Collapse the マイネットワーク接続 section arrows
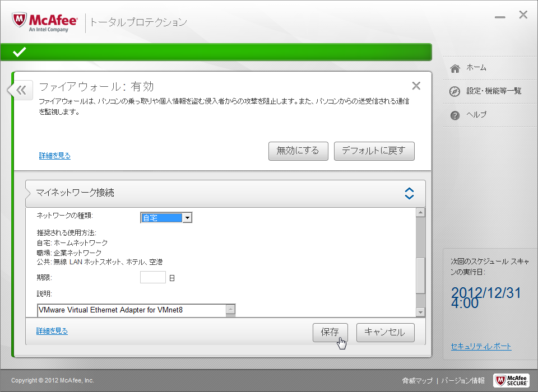538x392 pixels. [409, 193]
